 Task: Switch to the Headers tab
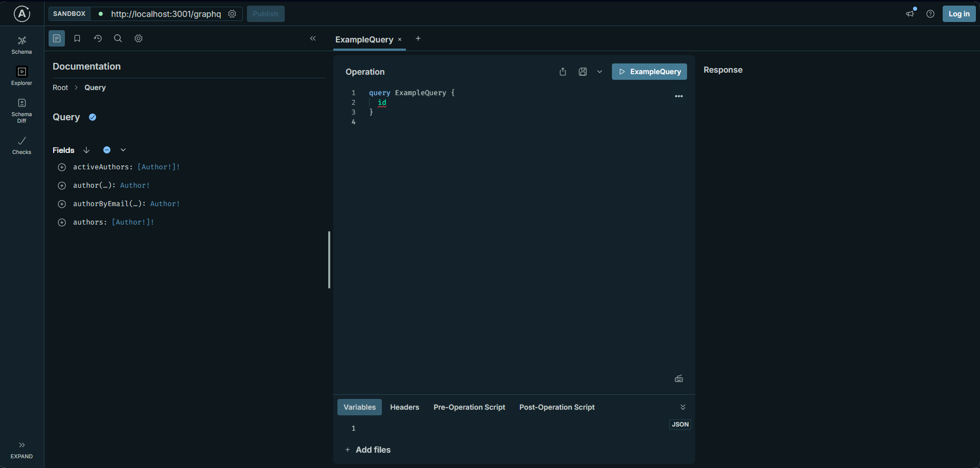(404, 407)
